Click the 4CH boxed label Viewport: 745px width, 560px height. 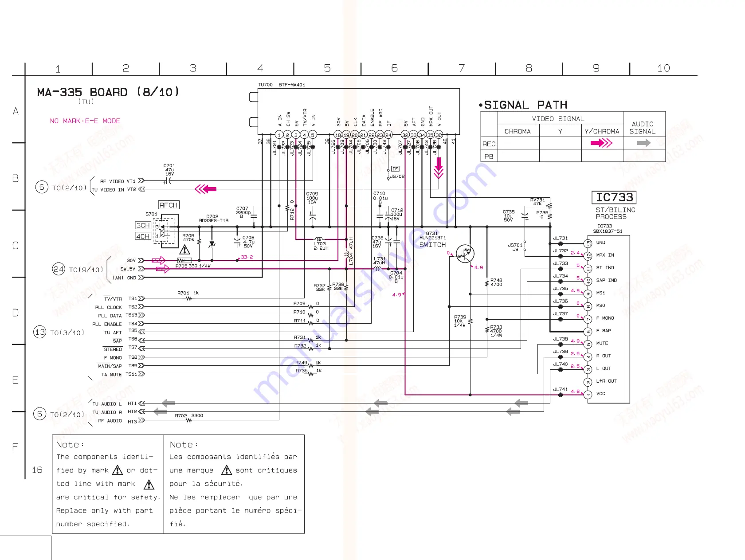point(143,236)
